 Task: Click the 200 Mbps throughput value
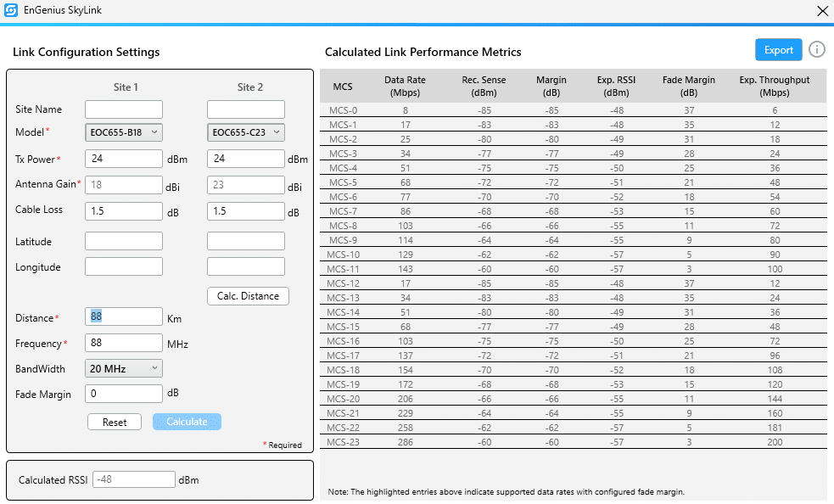click(775, 442)
